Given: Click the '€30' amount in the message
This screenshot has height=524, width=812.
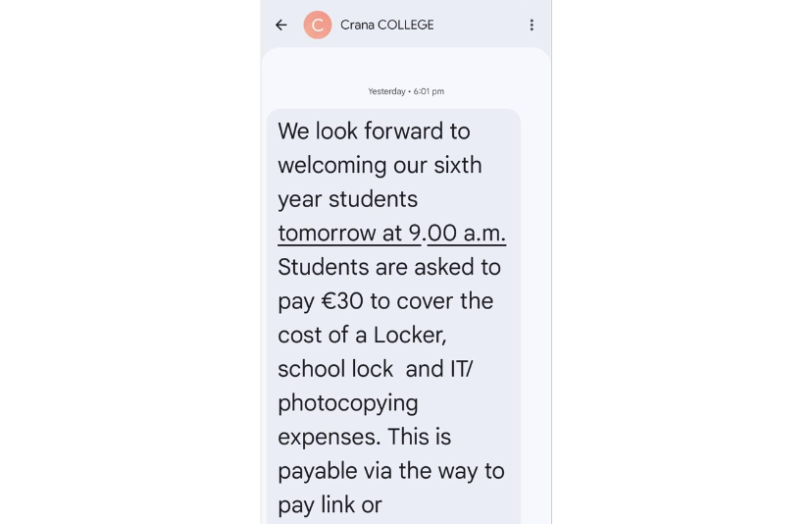Looking at the screenshot, I should click(342, 301).
